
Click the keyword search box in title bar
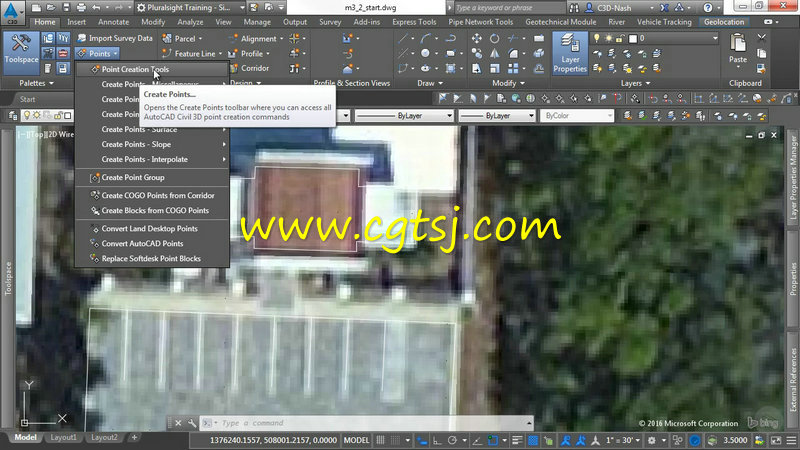click(509, 8)
